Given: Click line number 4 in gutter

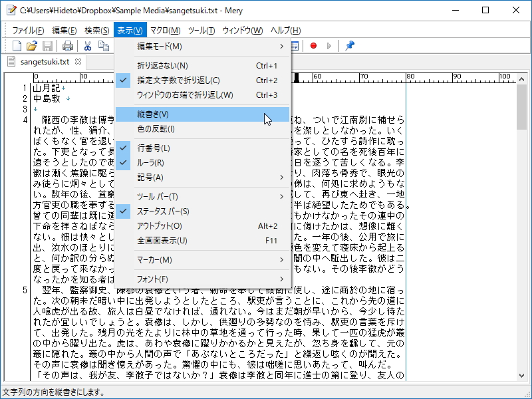Looking at the screenshot, I should pos(25,120).
